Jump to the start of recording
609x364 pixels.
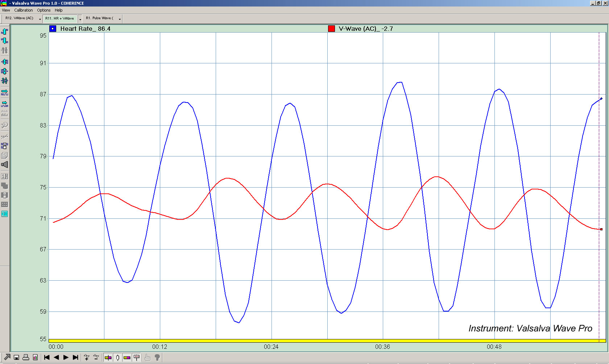click(47, 357)
